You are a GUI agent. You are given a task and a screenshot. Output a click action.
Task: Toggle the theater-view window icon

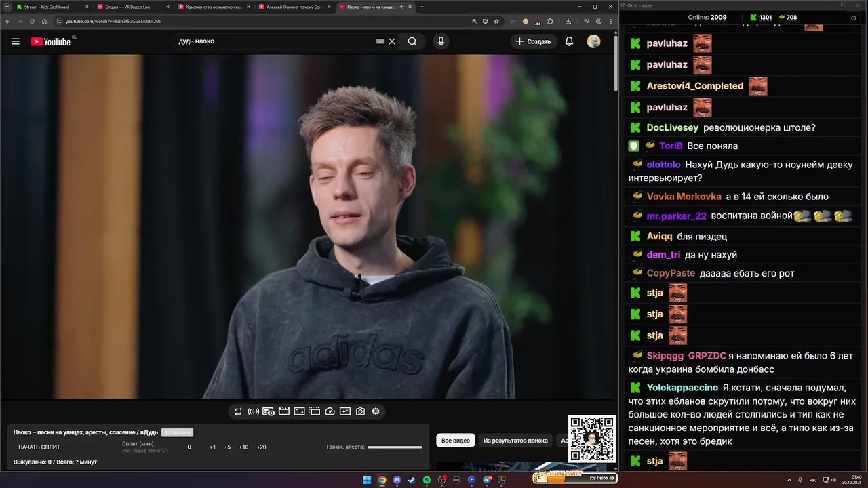click(315, 411)
